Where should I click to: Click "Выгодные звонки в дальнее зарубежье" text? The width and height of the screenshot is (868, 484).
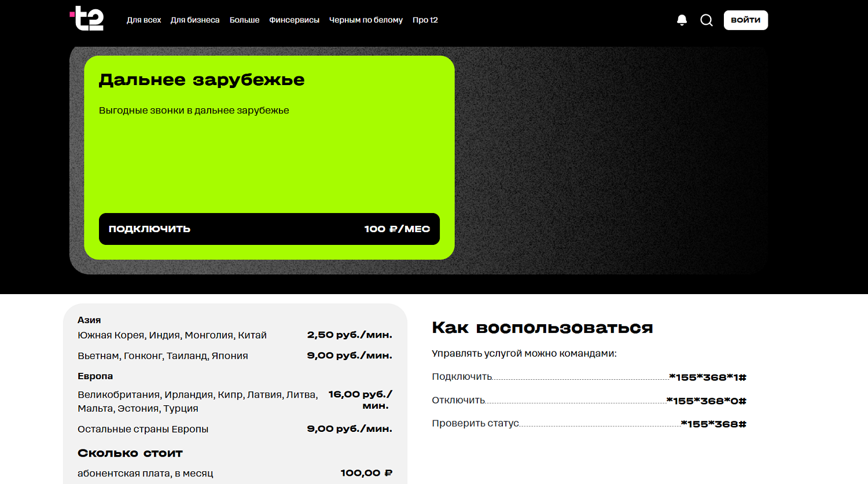point(194,110)
